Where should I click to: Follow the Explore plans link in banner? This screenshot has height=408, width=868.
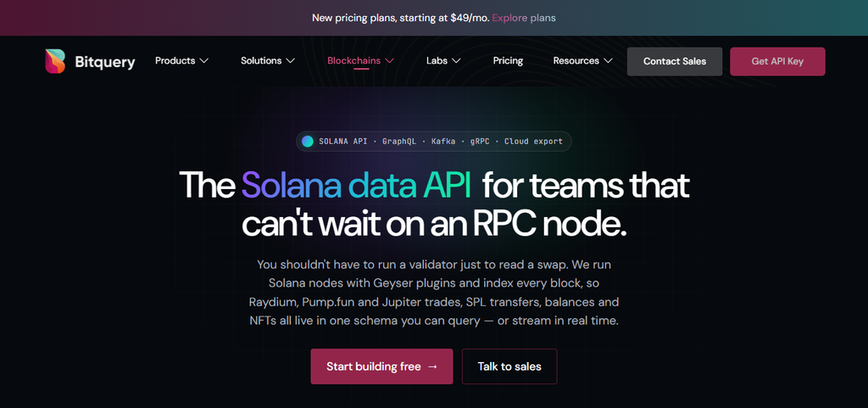click(x=524, y=18)
